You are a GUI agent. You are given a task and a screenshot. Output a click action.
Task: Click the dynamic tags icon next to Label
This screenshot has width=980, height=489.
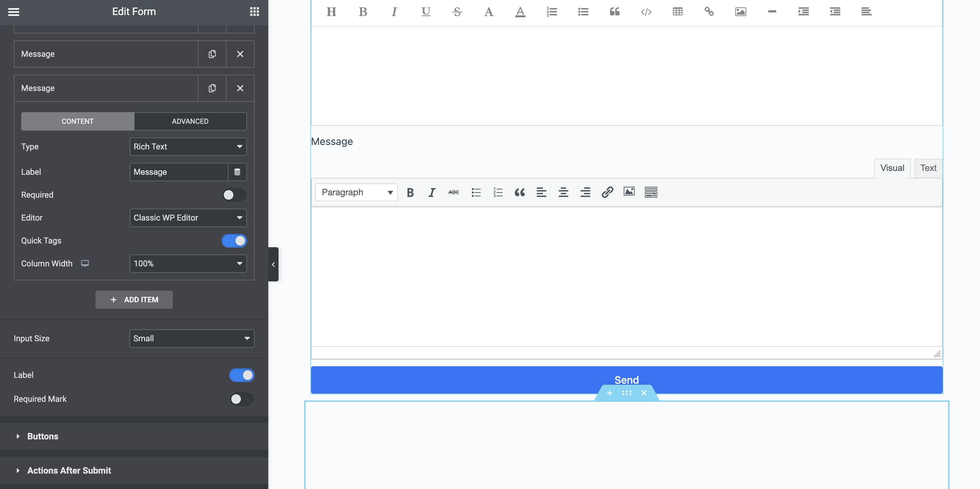pos(237,172)
